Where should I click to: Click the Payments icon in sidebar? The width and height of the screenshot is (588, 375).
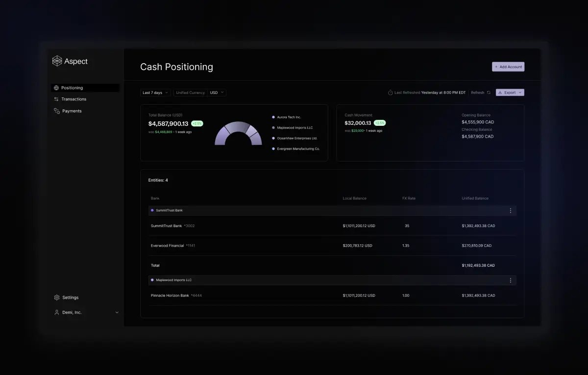(x=56, y=111)
